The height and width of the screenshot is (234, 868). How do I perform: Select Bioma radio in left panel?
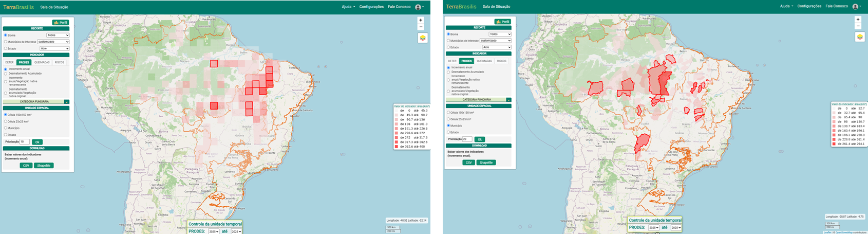pyautogui.click(x=6, y=35)
